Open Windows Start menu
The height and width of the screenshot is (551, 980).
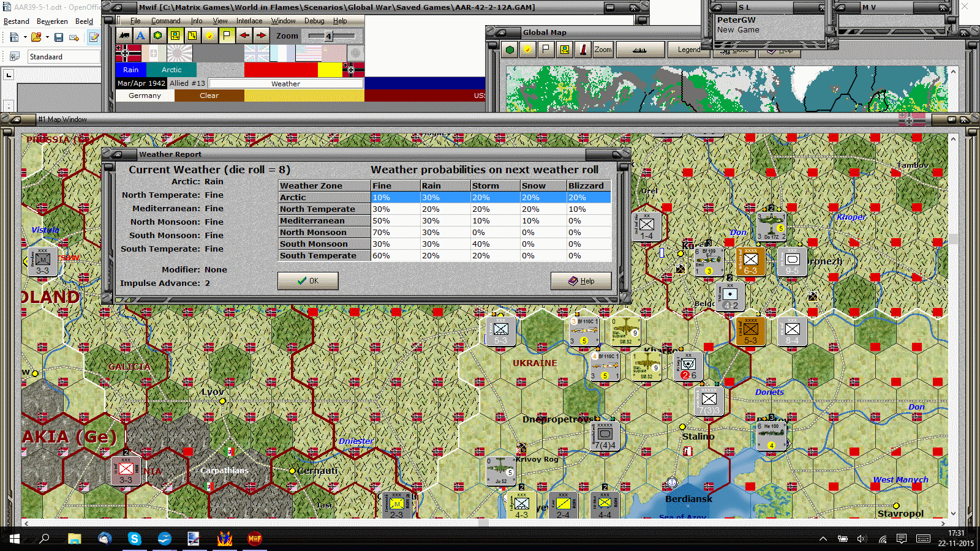pos(14,539)
